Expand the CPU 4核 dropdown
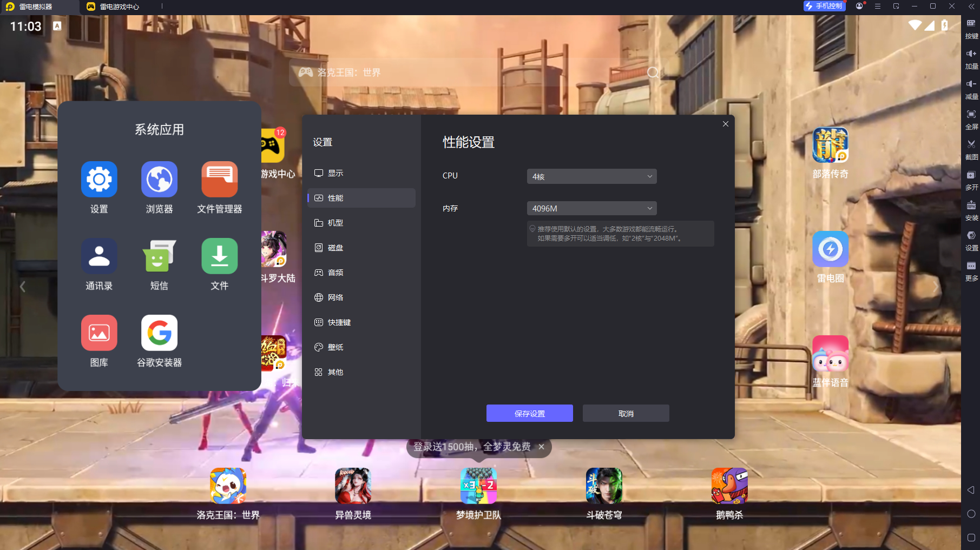The width and height of the screenshot is (980, 550). [x=591, y=176]
